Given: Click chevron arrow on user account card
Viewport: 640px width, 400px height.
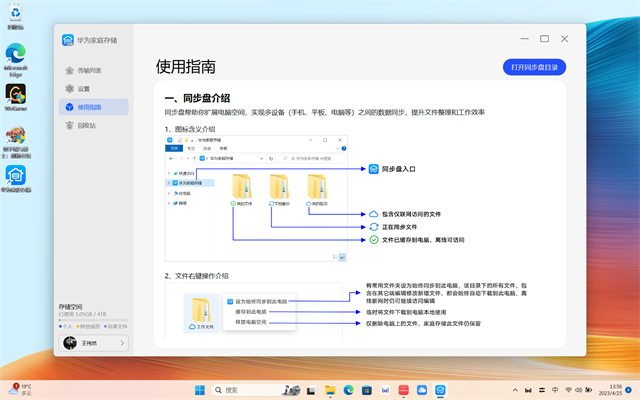Looking at the screenshot, I should pyautogui.click(x=122, y=343).
